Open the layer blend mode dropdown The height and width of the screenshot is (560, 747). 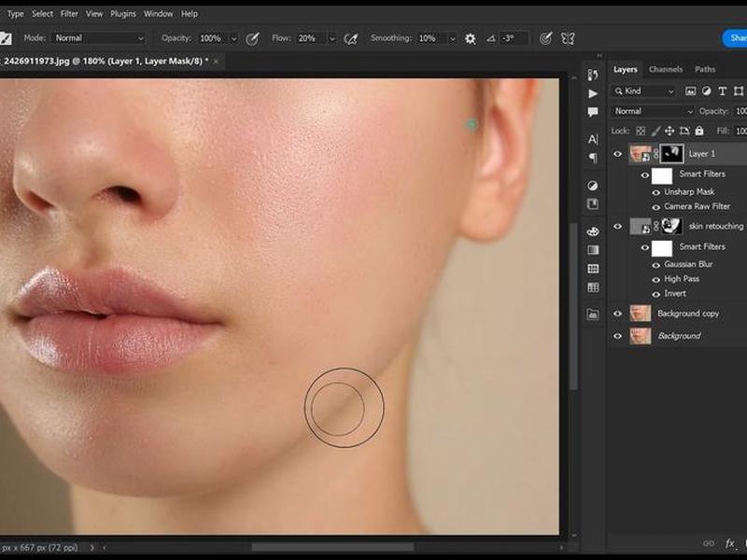point(653,111)
